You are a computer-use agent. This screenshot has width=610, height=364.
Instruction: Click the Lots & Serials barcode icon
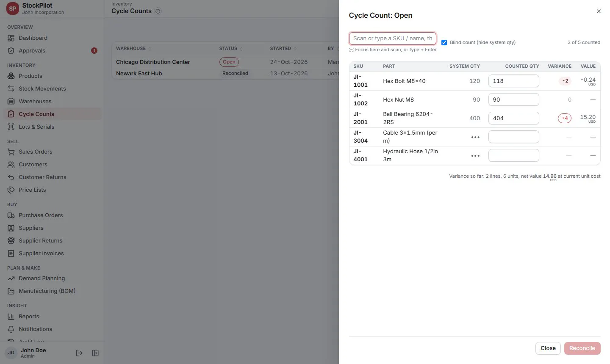click(11, 127)
